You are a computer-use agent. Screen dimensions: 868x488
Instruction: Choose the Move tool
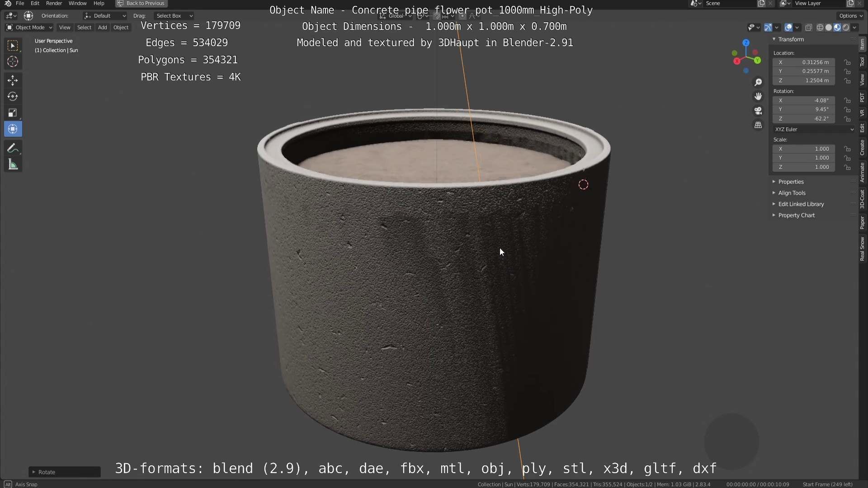[x=13, y=80]
